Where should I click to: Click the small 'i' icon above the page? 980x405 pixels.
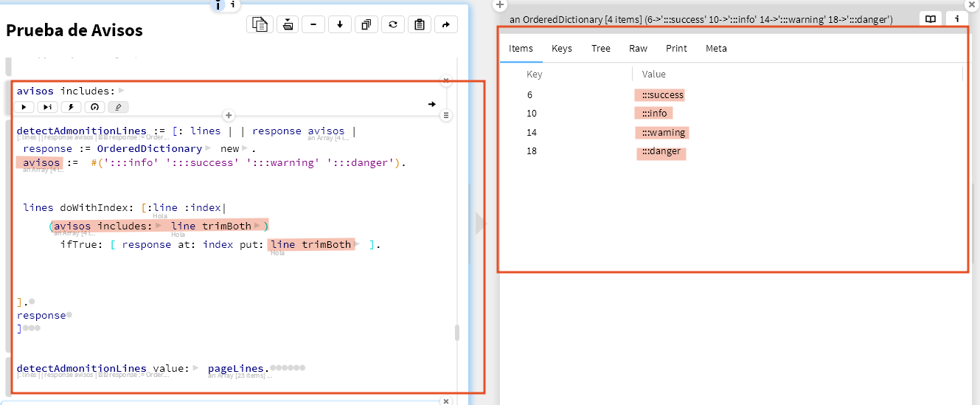233,4
